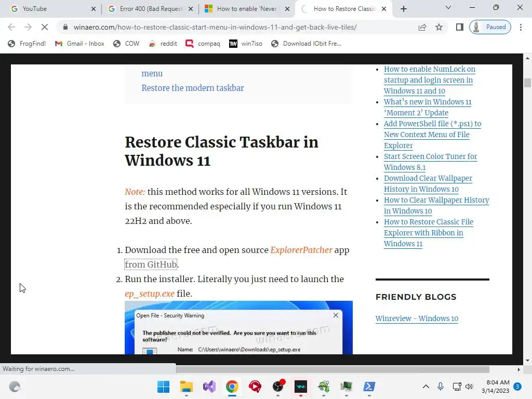The width and height of the screenshot is (532, 399).
Task: Open the reddit bookmark
Action: tap(163, 44)
